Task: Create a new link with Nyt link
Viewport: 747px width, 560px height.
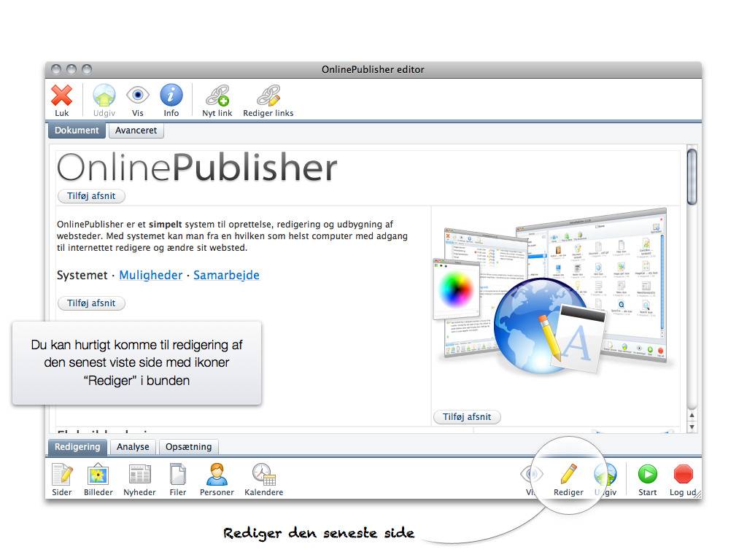Action: pos(217,96)
